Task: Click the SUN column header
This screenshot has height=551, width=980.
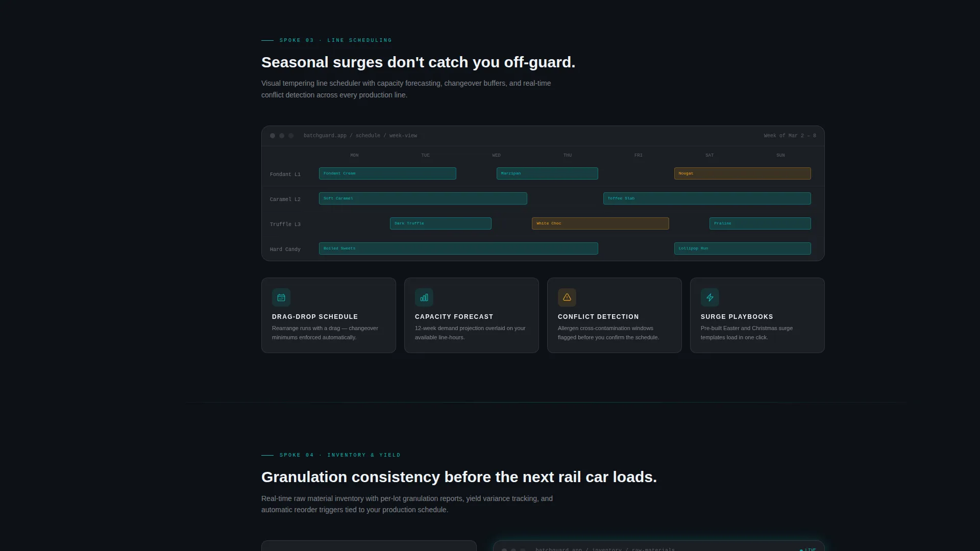Action: (x=780, y=155)
